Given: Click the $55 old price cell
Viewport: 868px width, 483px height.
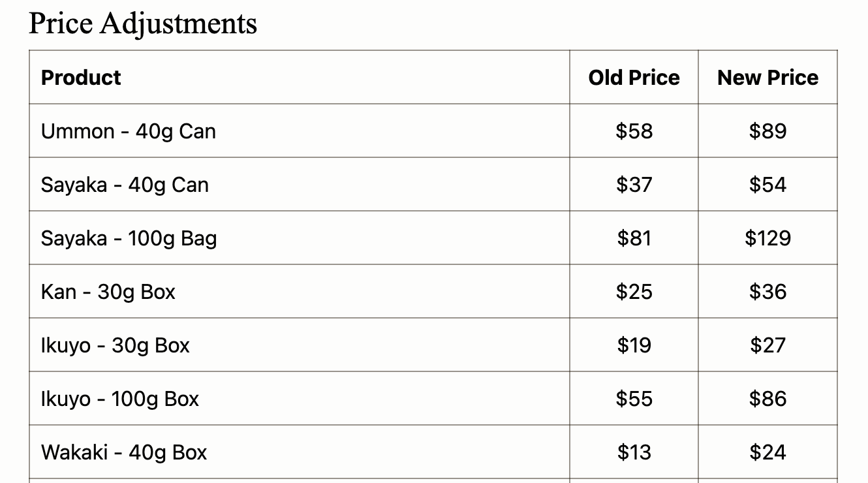Looking at the screenshot, I should pyautogui.click(x=634, y=399).
